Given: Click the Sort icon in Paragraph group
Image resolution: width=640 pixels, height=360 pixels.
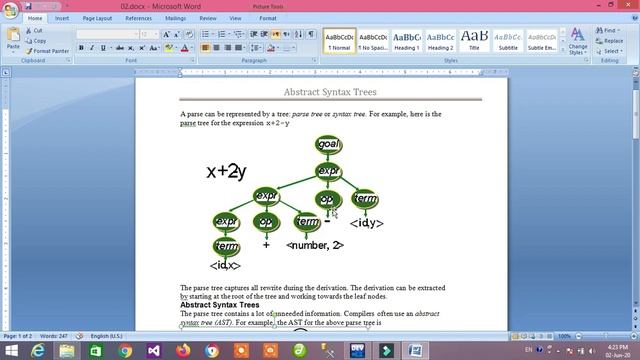Looking at the screenshot, I should 299,34.
